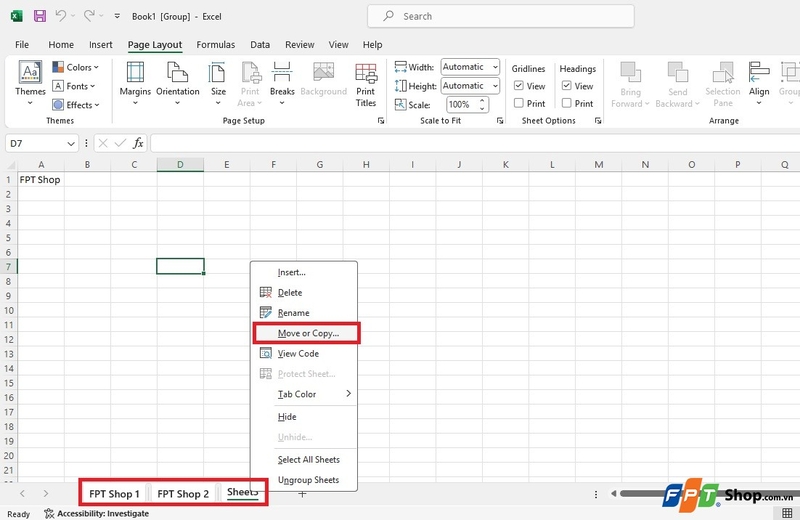Click the Undo arrow icon
Image resolution: width=800 pixels, height=520 pixels.
coord(61,16)
